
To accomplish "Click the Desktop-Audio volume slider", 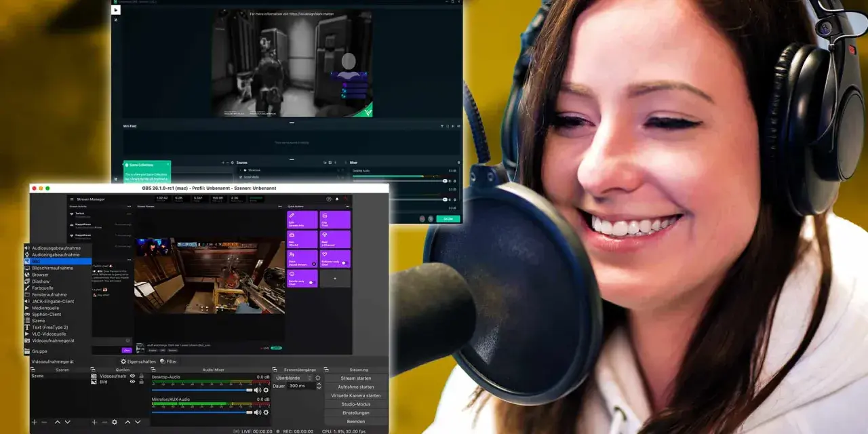I will tap(201, 390).
